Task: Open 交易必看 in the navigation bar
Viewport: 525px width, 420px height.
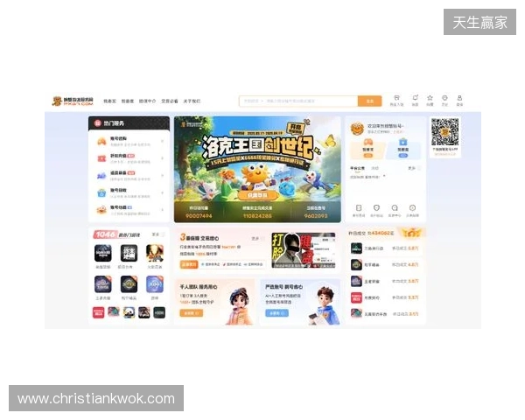Action: coord(170,101)
